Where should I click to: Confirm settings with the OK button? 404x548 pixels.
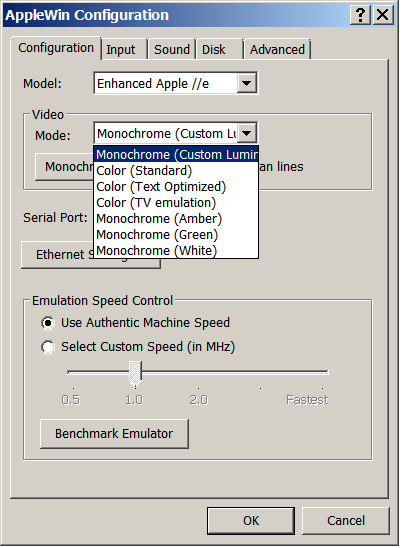251,521
